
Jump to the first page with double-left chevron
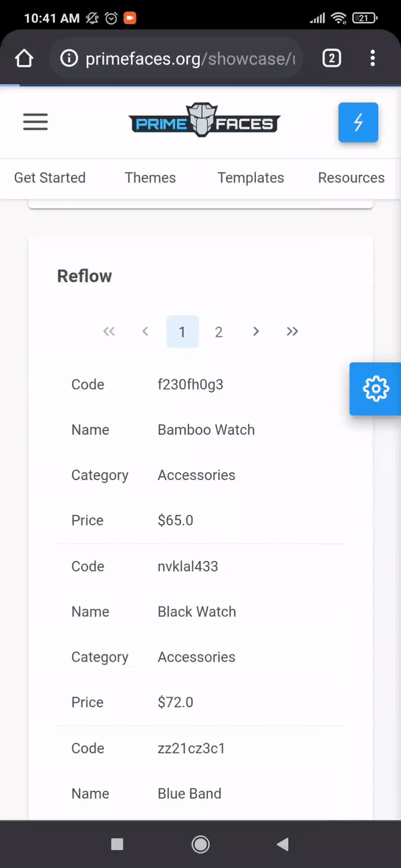(109, 331)
